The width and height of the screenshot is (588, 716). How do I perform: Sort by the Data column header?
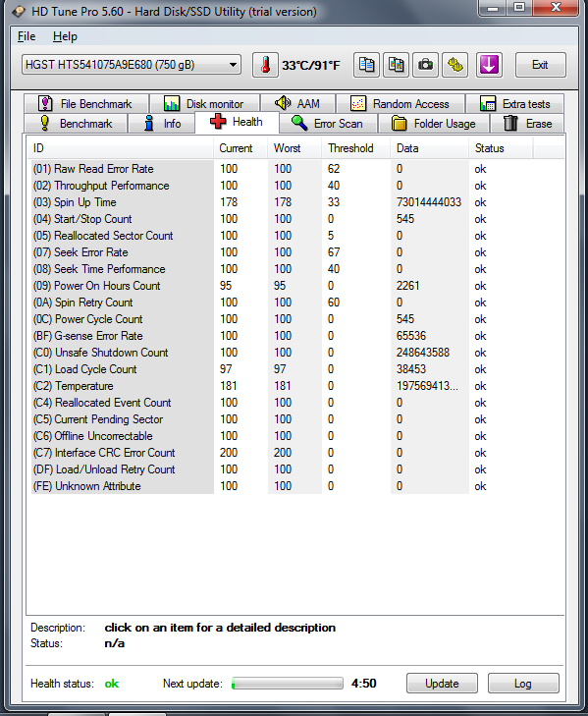click(x=430, y=148)
